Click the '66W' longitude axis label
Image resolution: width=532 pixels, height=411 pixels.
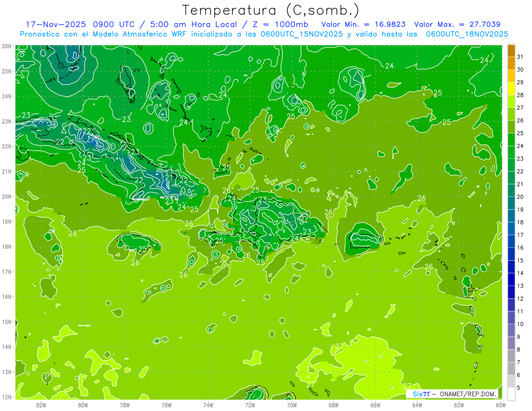pyautogui.click(x=376, y=405)
